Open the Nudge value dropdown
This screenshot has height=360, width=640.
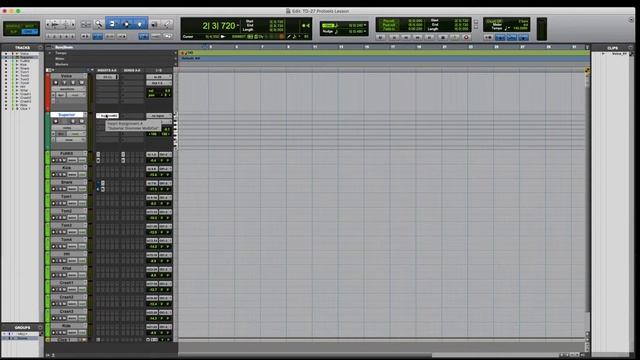coord(365,31)
